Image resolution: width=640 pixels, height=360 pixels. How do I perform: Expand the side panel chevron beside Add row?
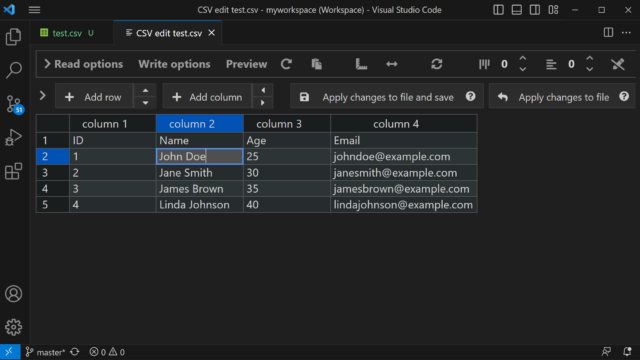(42, 96)
